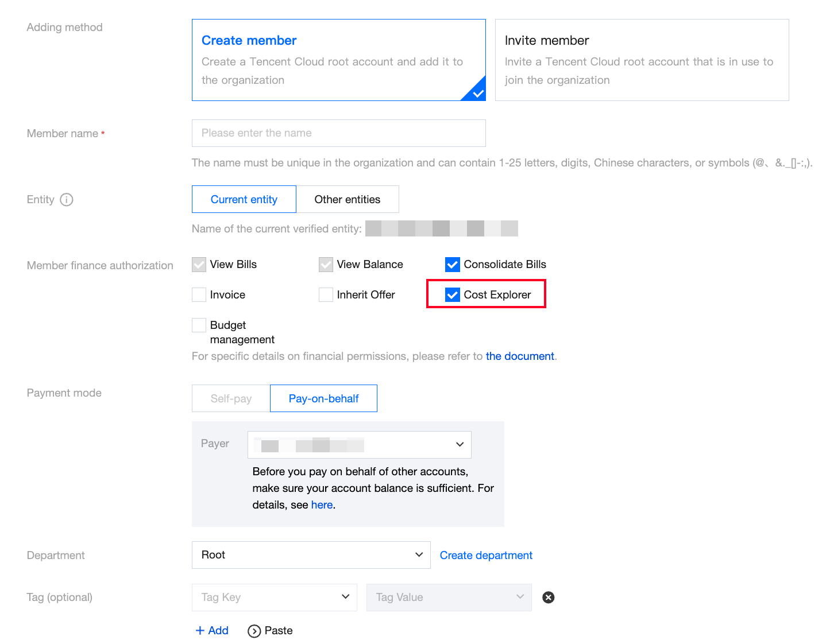Switch to Other entities tab
This screenshot has height=644, width=826.
click(x=347, y=200)
